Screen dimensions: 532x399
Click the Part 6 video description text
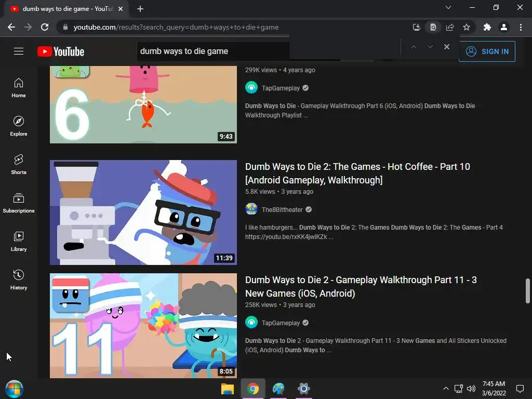360,111
